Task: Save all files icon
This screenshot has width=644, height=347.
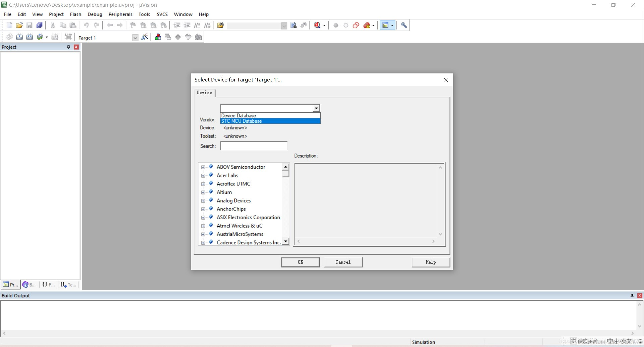Action: click(x=40, y=25)
